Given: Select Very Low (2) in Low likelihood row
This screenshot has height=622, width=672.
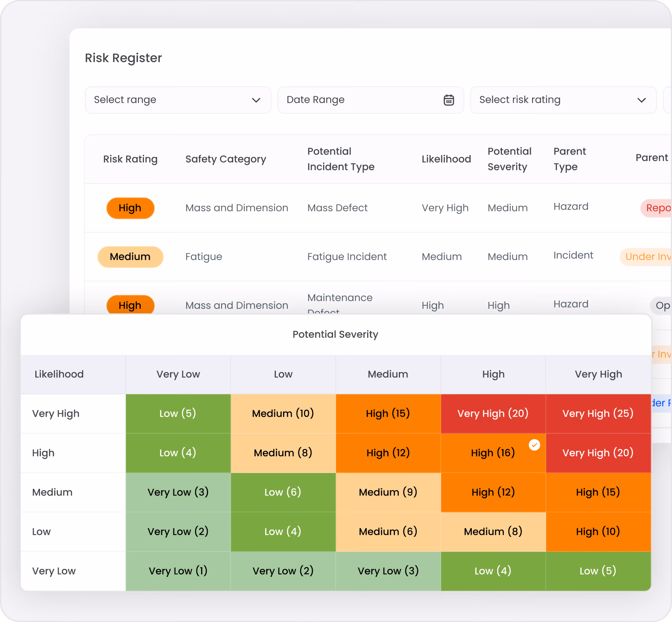Looking at the screenshot, I should click(x=178, y=532).
